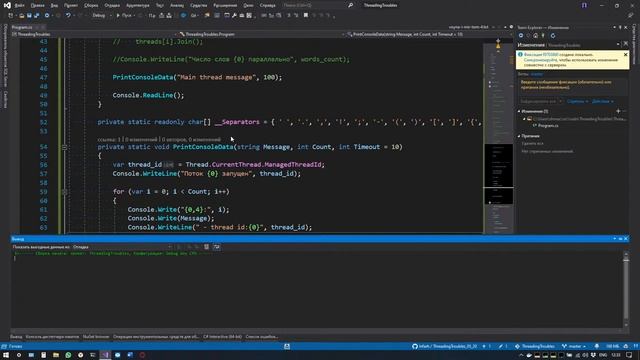
Task: Click the Save file icon in toolbar
Action: pyautogui.click(x=29, y=16)
